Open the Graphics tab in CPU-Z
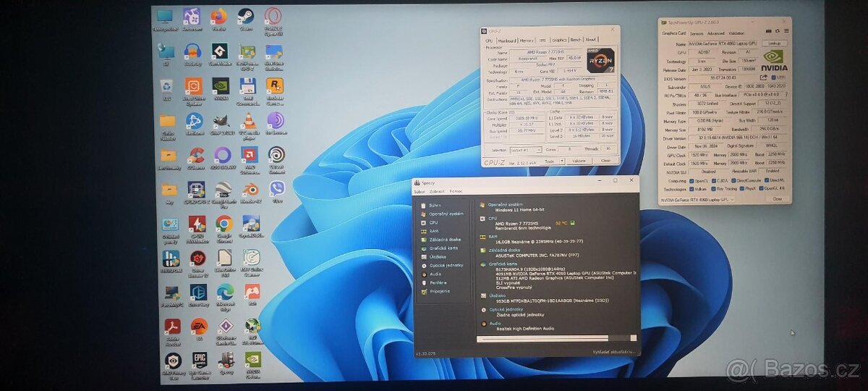 click(x=559, y=41)
